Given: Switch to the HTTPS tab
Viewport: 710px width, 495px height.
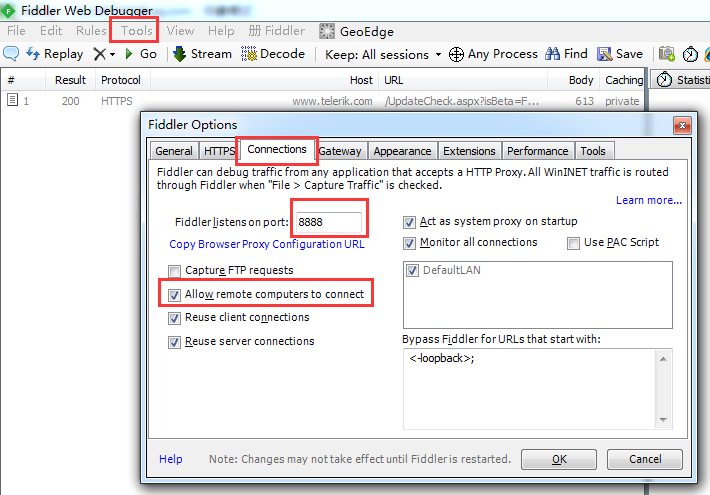Looking at the screenshot, I should click(x=219, y=151).
